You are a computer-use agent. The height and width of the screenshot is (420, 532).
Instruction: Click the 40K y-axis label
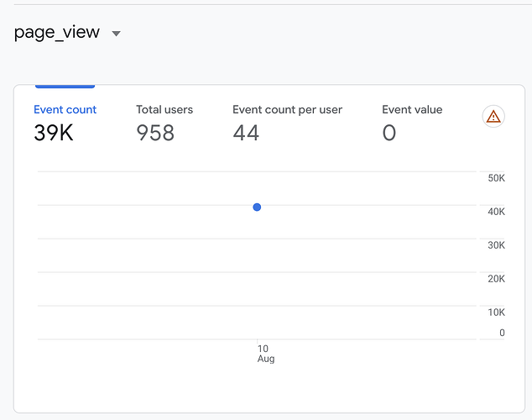tap(497, 212)
